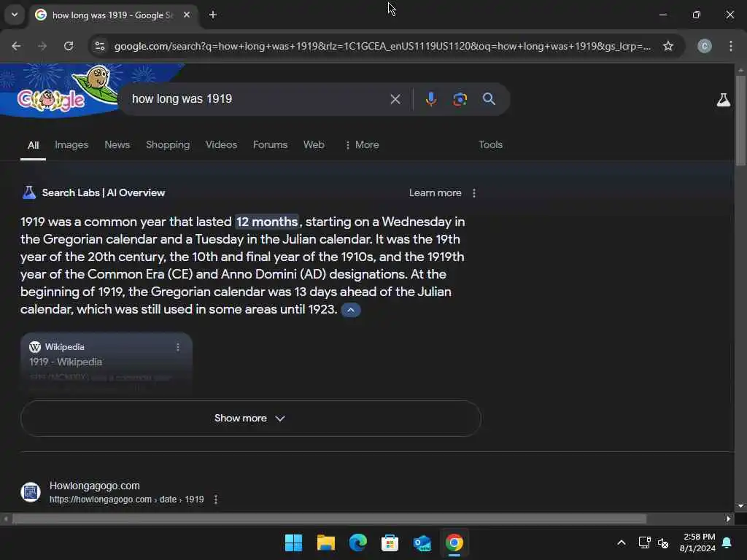
Task: Switch to the Videos tab
Action: (221, 145)
